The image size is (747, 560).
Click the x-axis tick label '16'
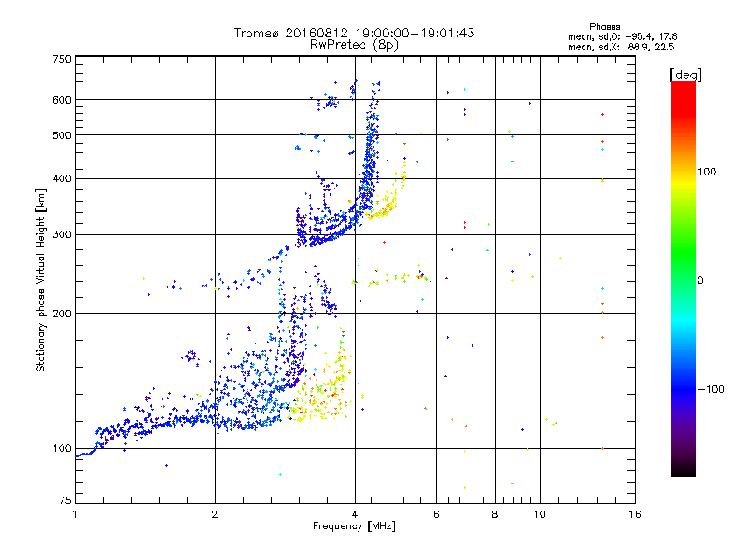point(635,514)
